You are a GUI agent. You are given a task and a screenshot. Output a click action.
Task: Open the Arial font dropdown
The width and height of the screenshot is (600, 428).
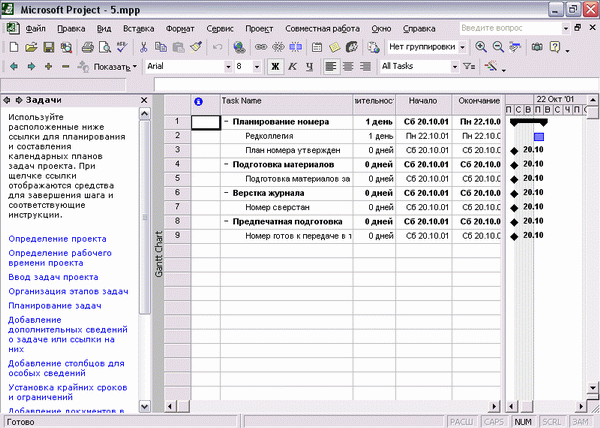point(228,67)
